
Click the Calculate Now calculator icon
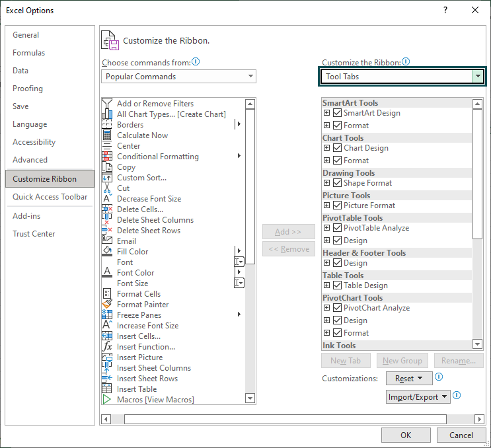click(107, 135)
